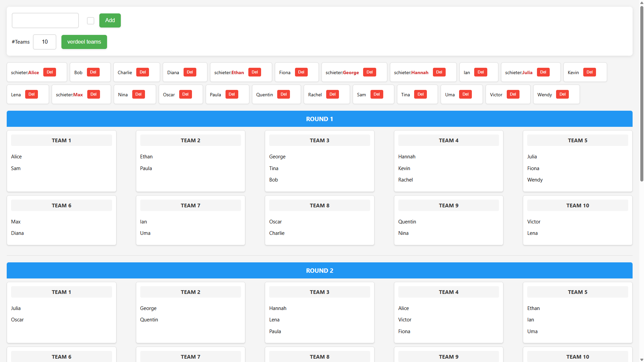Click 'Uma' in Round 1 Team 7

pyautogui.click(x=145, y=233)
